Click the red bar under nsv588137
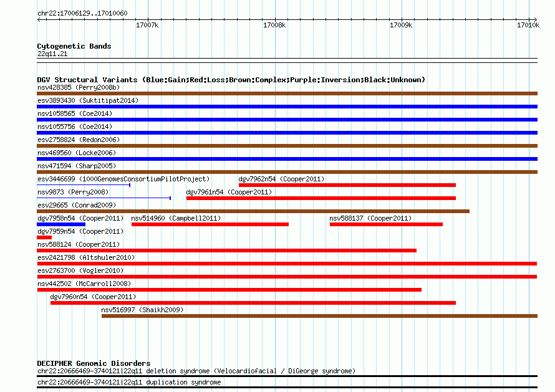This screenshot has height=392, width=555. click(386, 224)
